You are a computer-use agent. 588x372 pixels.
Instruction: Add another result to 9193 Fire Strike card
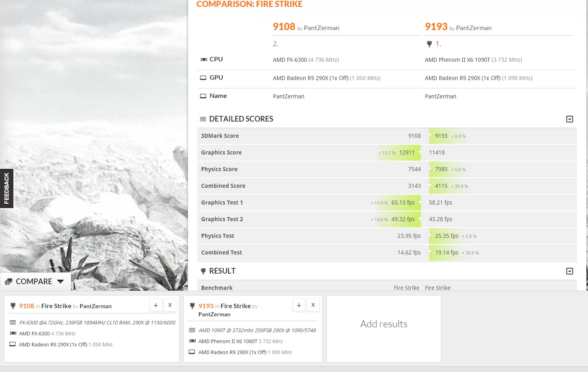pyautogui.click(x=299, y=305)
